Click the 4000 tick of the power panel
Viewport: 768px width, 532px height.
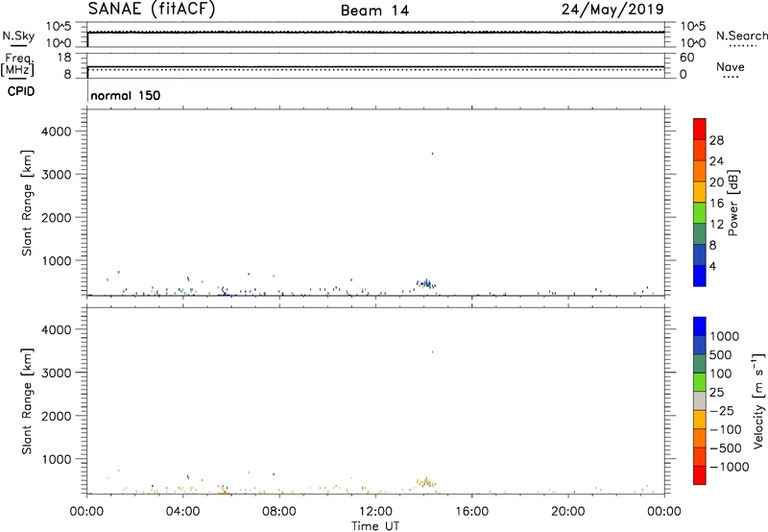[57, 132]
